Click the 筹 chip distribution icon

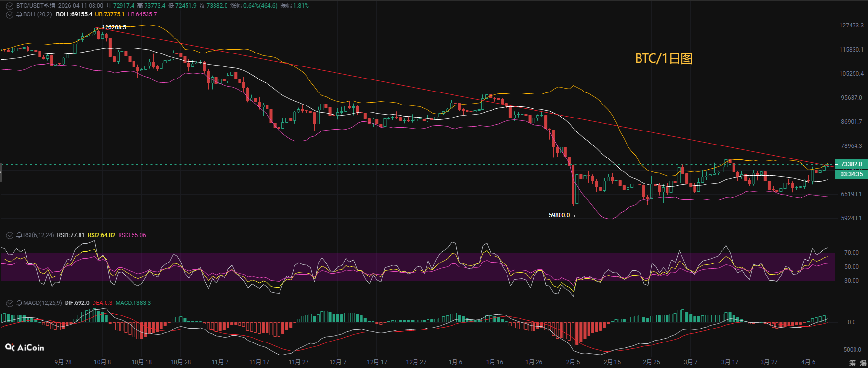[x=853, y=363]
